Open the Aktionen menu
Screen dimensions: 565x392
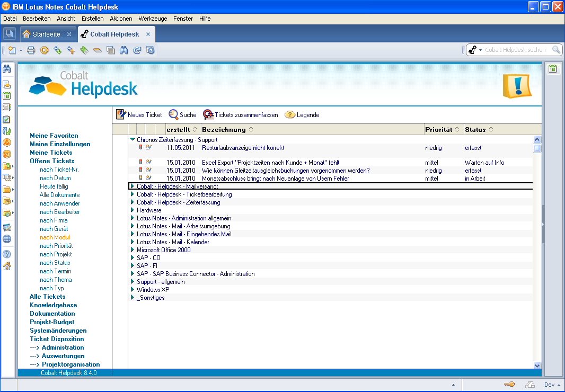coord(121,19)
